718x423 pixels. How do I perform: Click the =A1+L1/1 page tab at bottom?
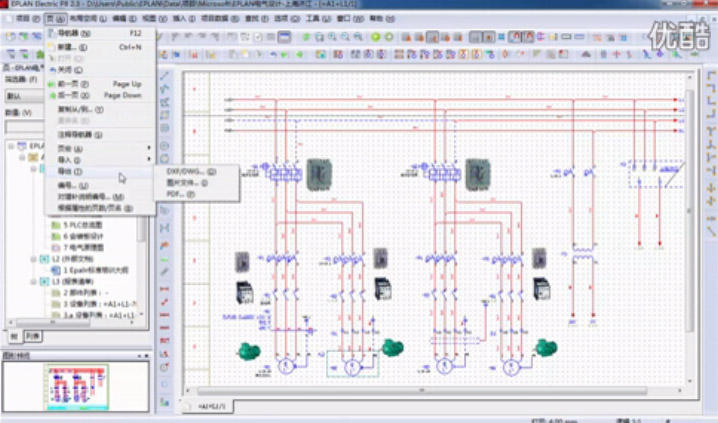(212, 406)
